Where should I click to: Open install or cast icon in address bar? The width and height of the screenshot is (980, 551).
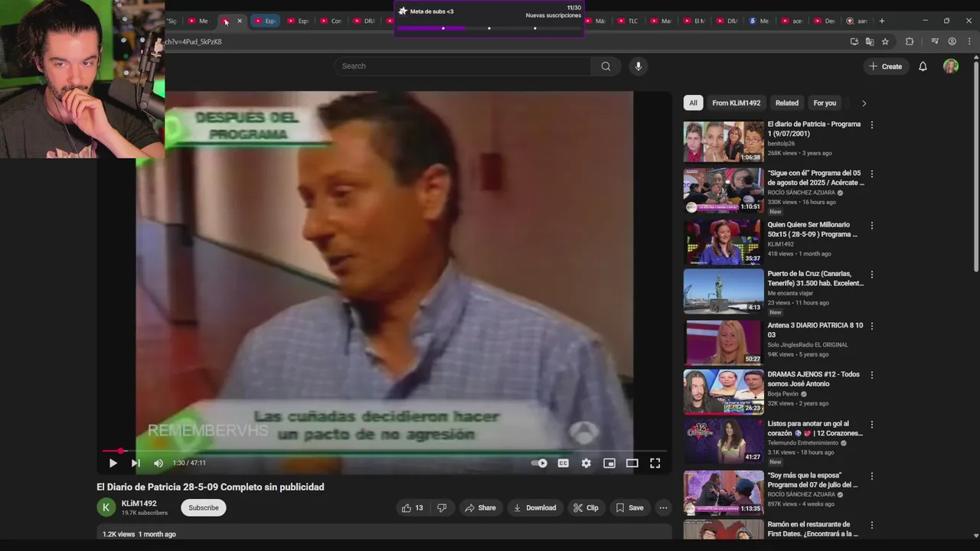(854, 41)
